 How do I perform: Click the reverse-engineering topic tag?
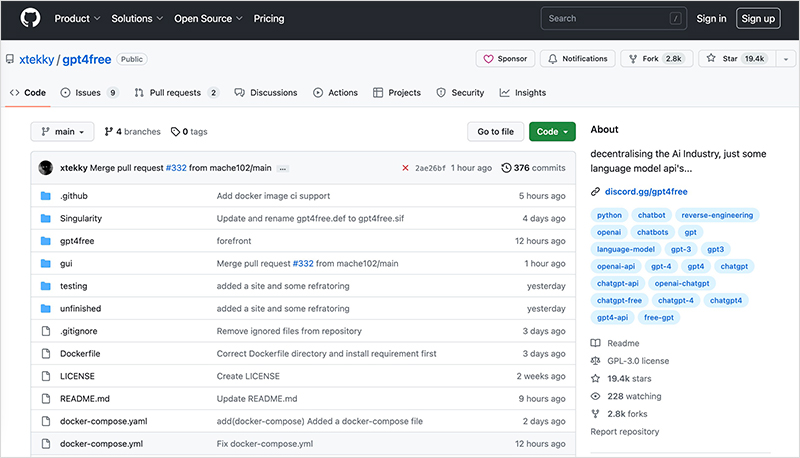(717, 215)
